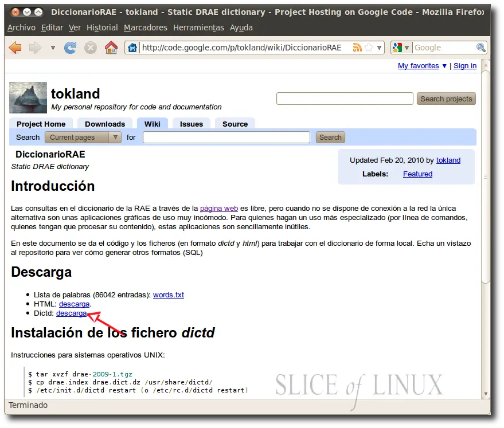Download the words.txt file link
The height and width of the screenshot is (428, 504).
[169, 295]
